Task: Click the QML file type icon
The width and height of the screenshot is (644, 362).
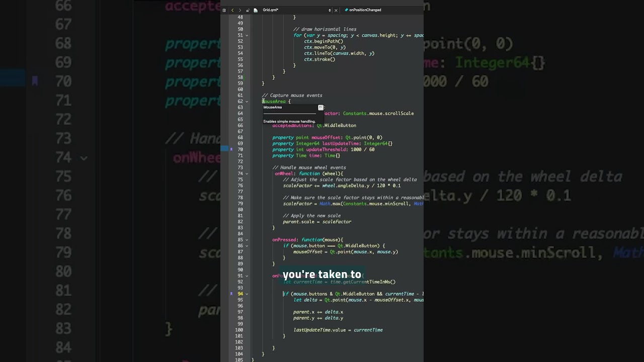Action: click(x=256, y=10)
